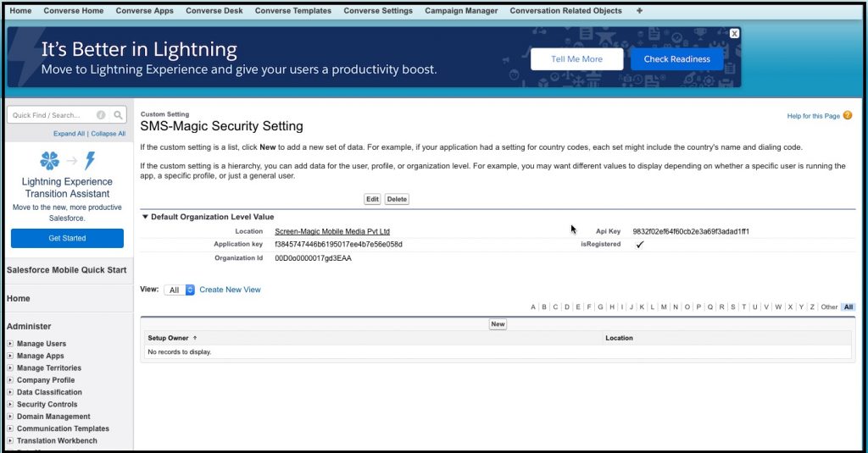Click the plus icon for all tabs
The image size is (868, 453).
tap(639, 10)
